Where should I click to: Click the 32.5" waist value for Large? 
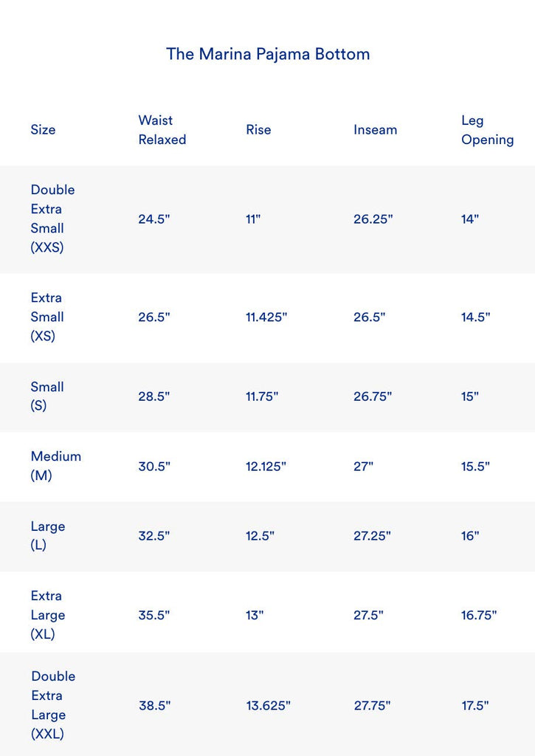coord(153,536)
